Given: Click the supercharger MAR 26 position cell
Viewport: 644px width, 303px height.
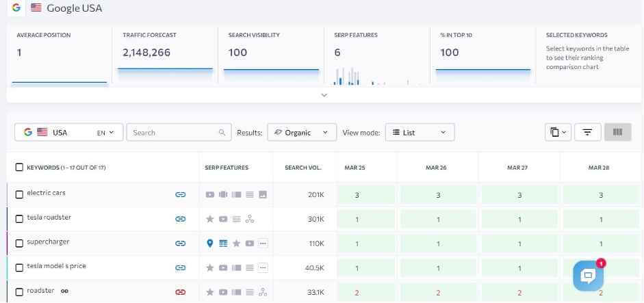Looking at the screenshot, I should pyautogui.click(x=438, y=243).
